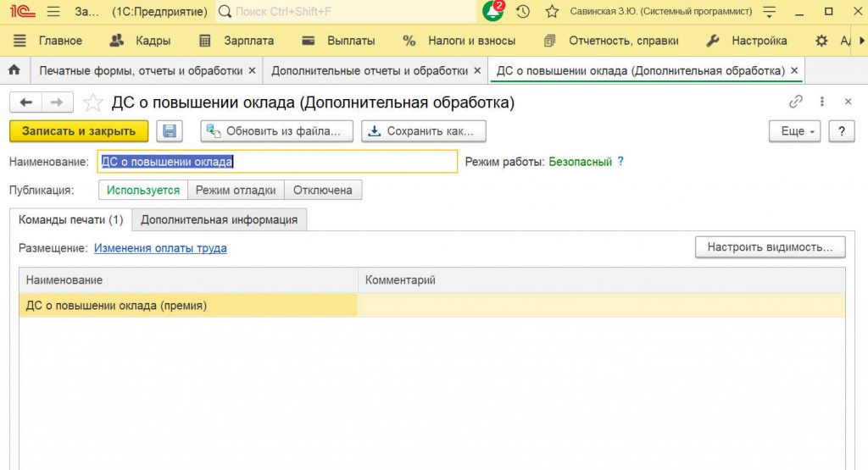Viewport: 868px width, 470px height.
Task: Switch to Дополнительная информация tab
Action: point(219,220)
